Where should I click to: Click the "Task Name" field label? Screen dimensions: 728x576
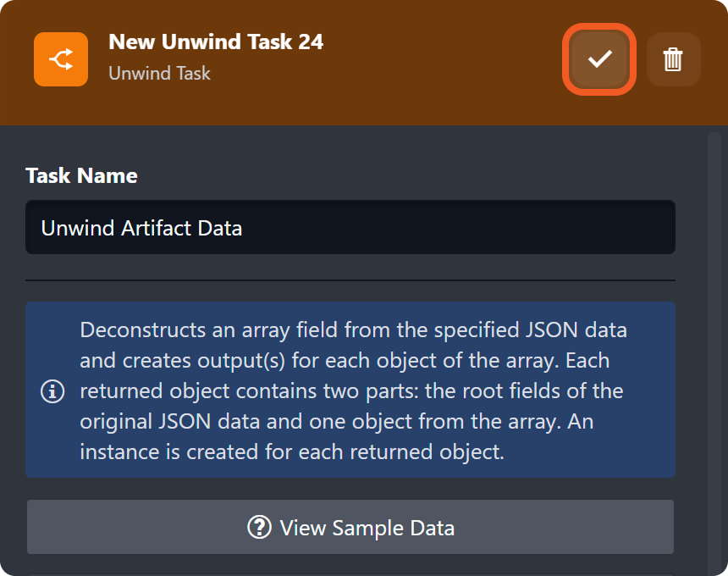tap(81, 175)
